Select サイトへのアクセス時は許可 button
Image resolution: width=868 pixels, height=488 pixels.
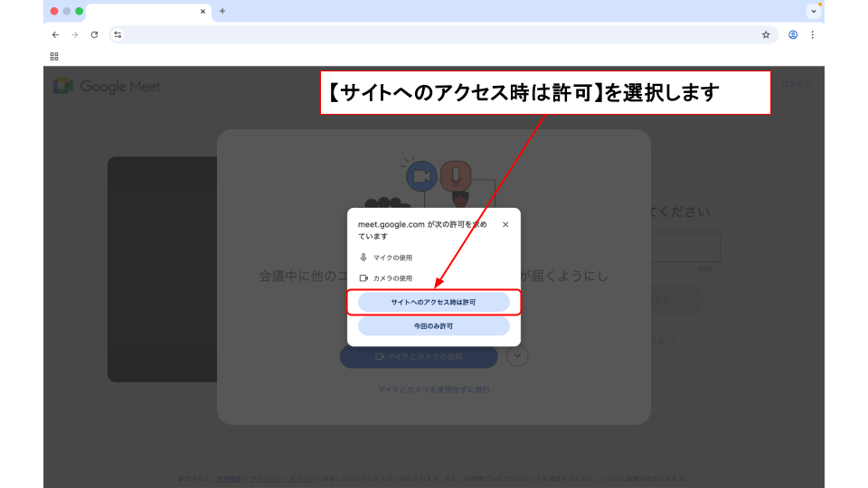pos(433,302)
